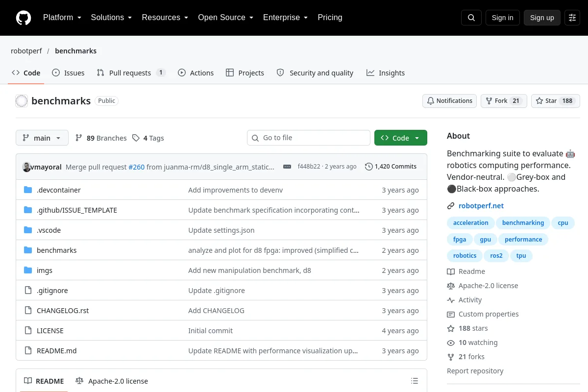The width and height of the screenshot is (588, 392).
Task: Open pull request #260 link
Action: tap(137, 167)
